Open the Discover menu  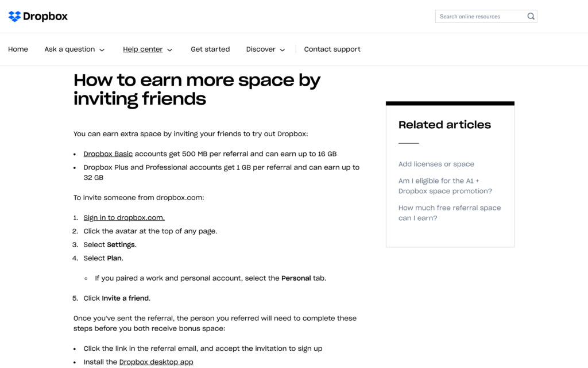[x=261, y=49]
